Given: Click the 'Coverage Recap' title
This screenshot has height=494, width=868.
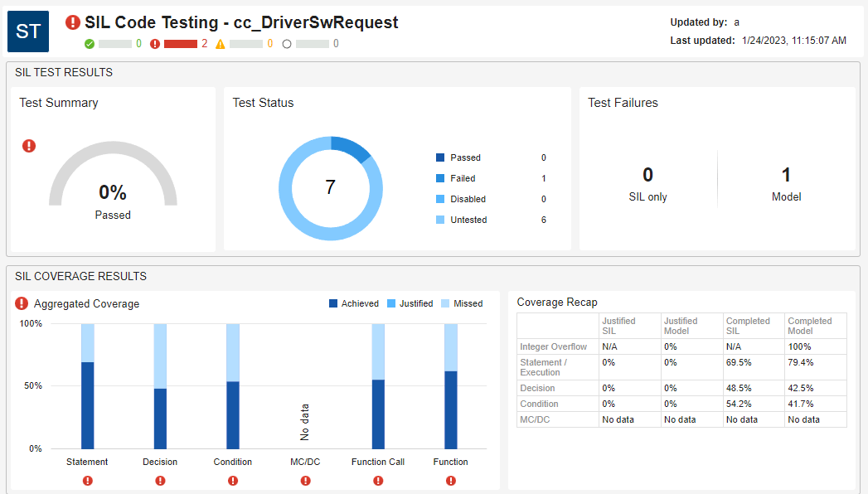Looking at the screenshot, I should point(557,303).
